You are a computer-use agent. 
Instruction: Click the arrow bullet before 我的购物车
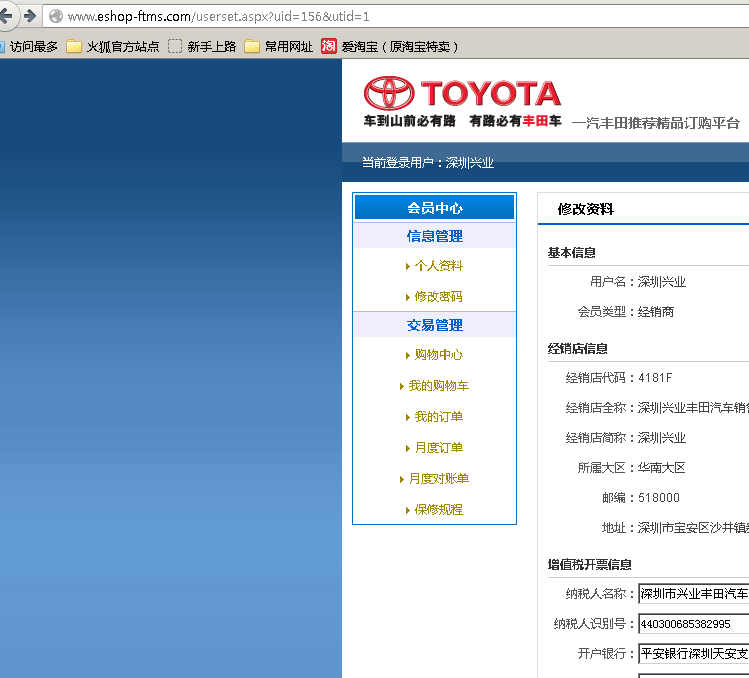(402, 387)
